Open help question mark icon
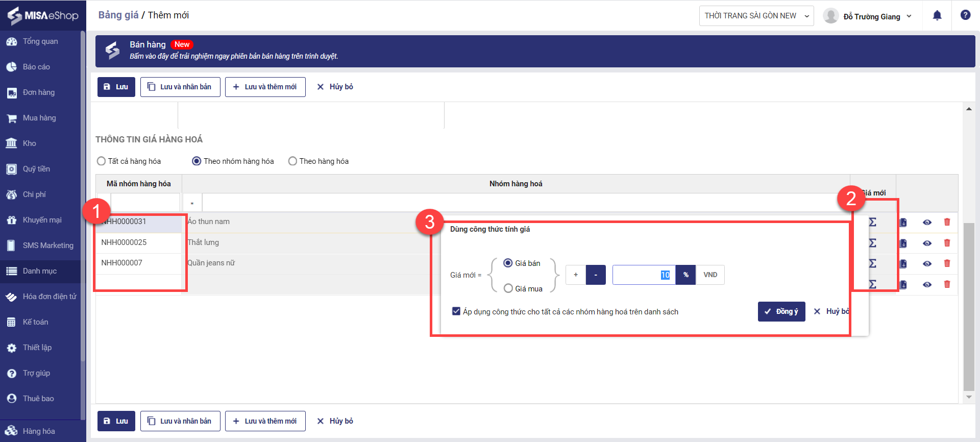Viewport: 980px width, 442px height. coord(965,15)
